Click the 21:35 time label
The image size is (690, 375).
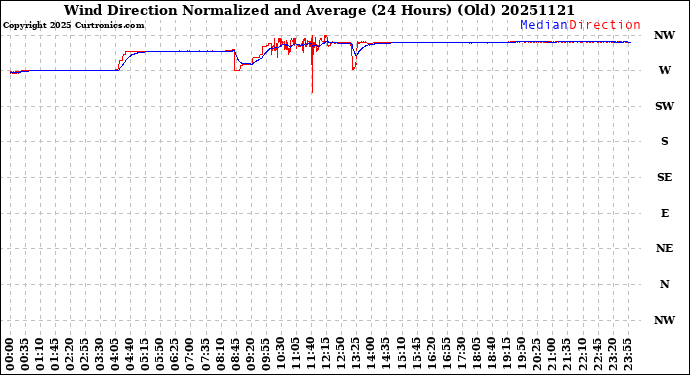pyautogui.click(x=566, y=355)
